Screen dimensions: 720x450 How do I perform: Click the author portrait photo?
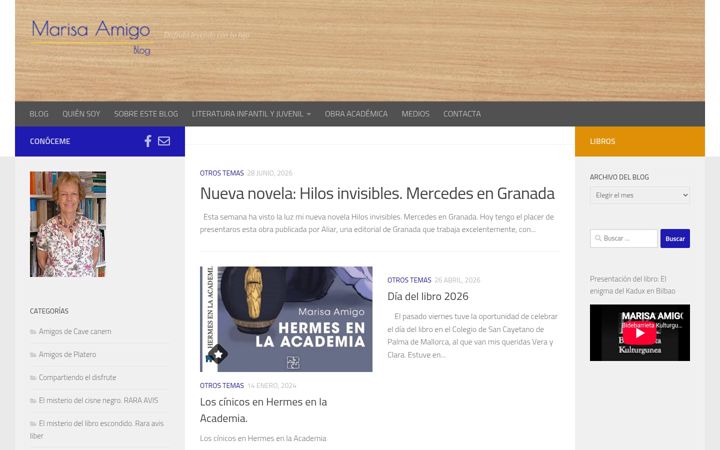click(68, 224)
